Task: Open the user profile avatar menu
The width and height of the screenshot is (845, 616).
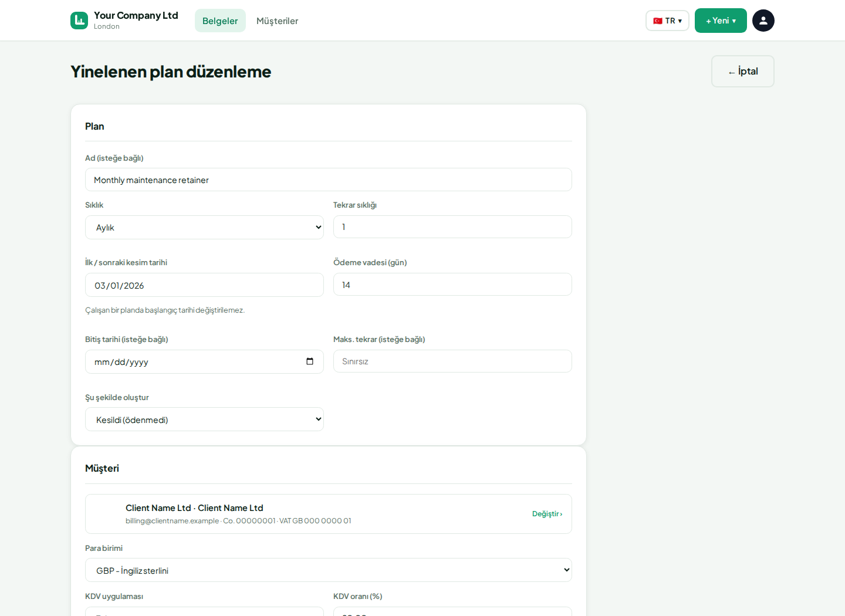Action: [x=763, y=21]
